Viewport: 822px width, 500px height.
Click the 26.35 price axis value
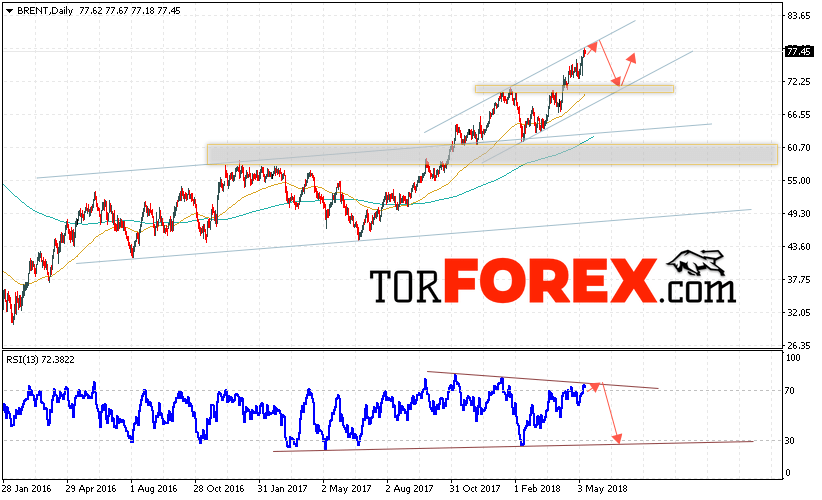click(799, 346)
